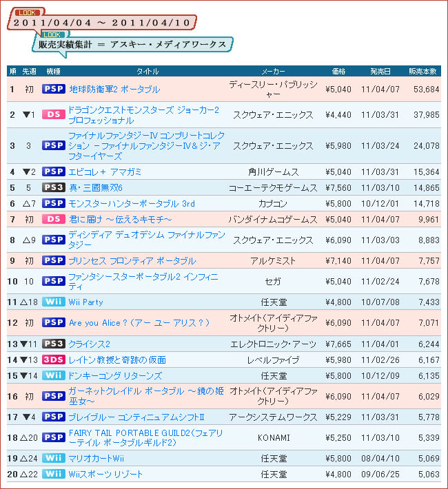Click PSP badge beside ブレイブルー
448x489 pixels.
pos(54,417)
